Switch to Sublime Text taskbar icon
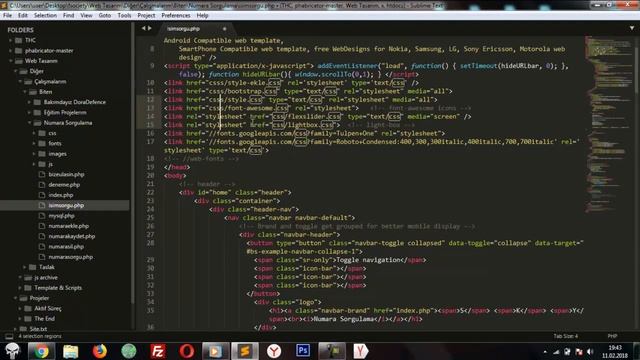The width and height of the screenshot is (640, 360). click(x=244, y=351)
